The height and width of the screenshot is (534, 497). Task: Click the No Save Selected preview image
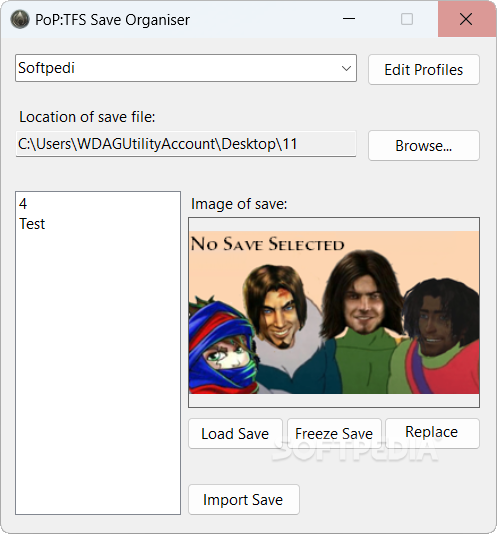point(334,312)
